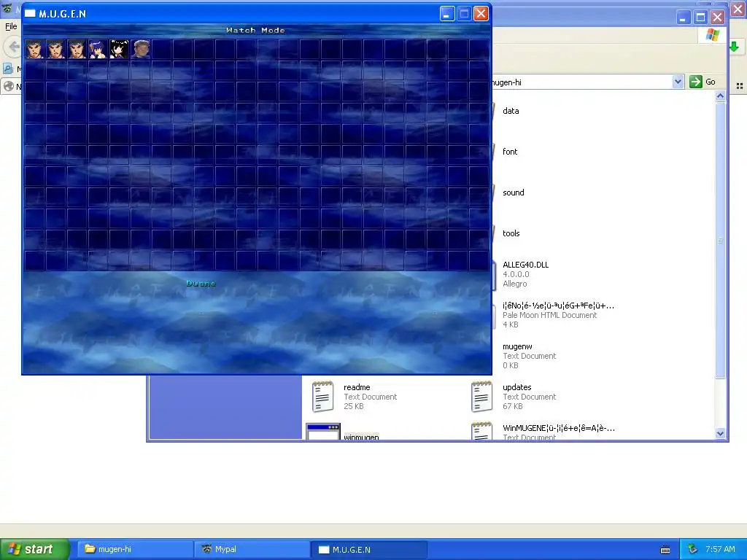Select the second identical headband fighter portrait

click(55, 49)
